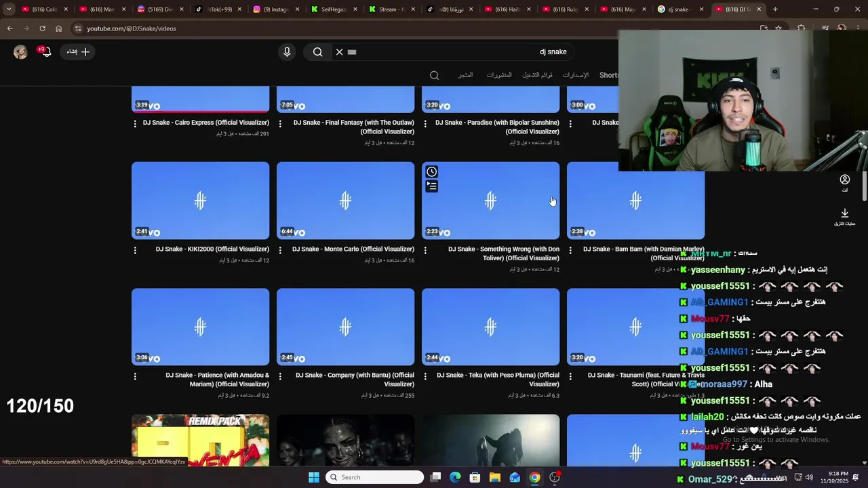Open the account avatar menu
The image size is (868, 488).
pos(20,52)
